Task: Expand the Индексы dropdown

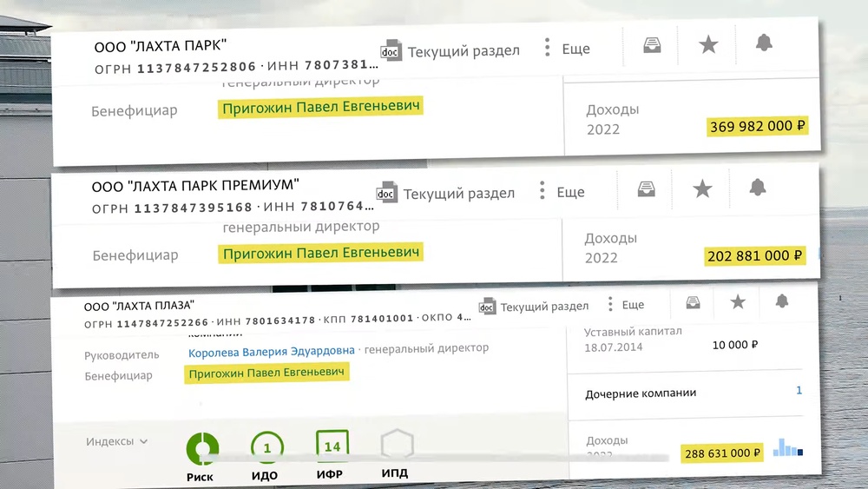Action: click(116, 441)
